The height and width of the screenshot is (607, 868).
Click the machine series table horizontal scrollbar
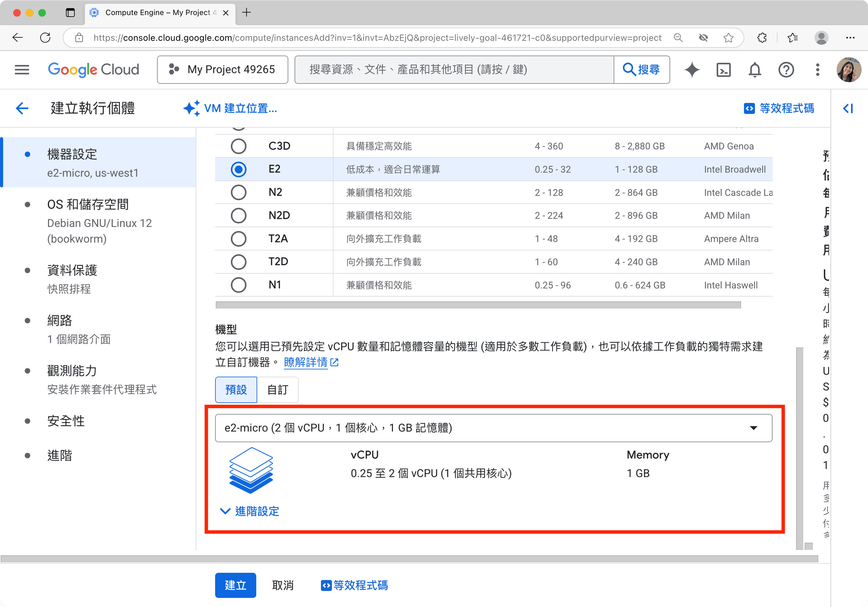[478, 305]
